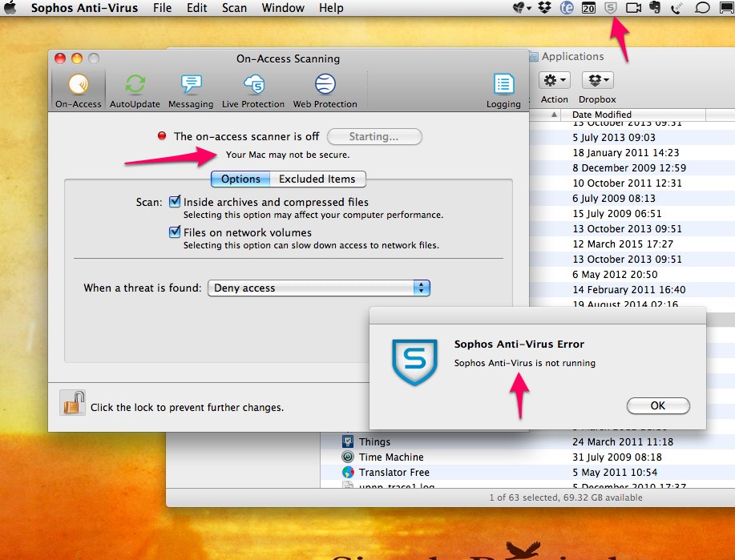Open the Messaging preferences pane
Viewport: 735px width, 560px height.
pos(191,91)
